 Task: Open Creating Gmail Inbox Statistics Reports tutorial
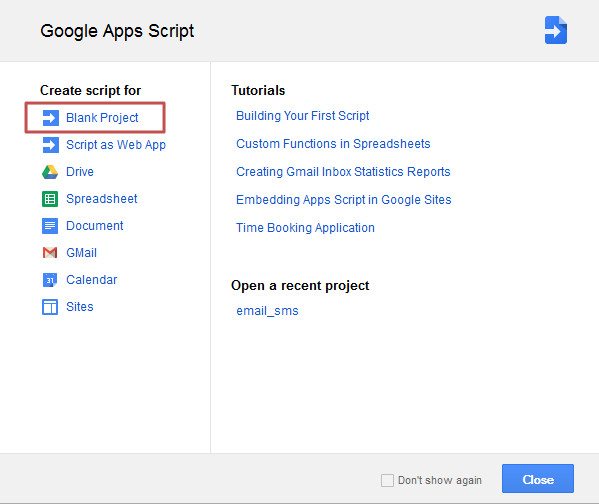[343, 172]
